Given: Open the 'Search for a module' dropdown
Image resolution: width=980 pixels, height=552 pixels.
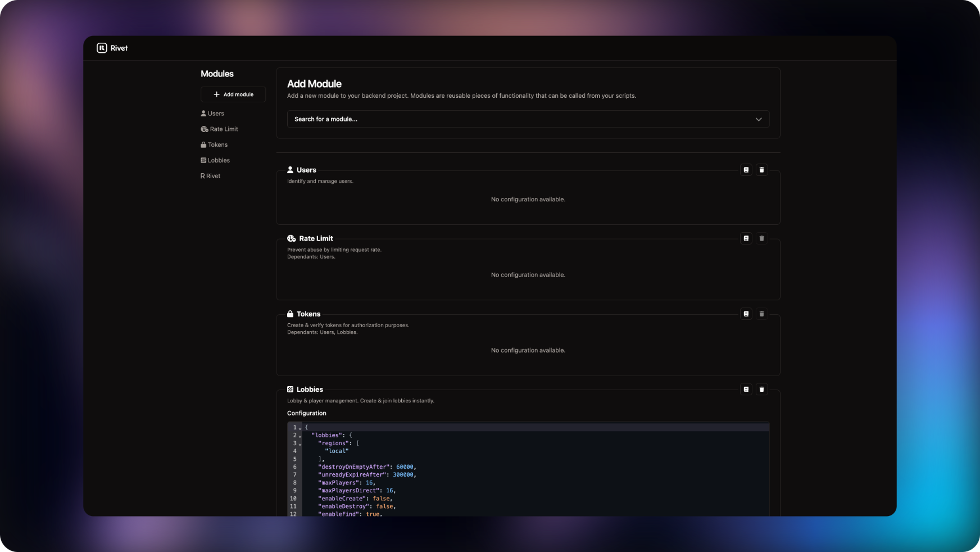Looking at the screenshot, I should tap(528, 119).
